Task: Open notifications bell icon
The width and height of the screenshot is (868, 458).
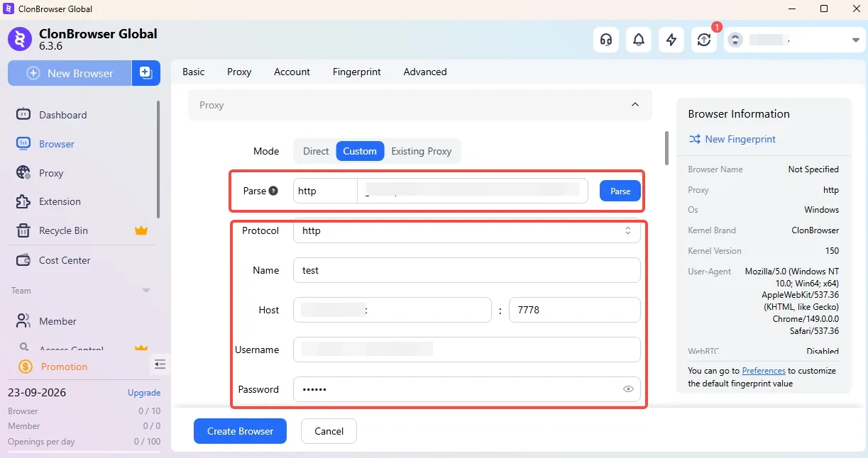Action: (639, 40)
